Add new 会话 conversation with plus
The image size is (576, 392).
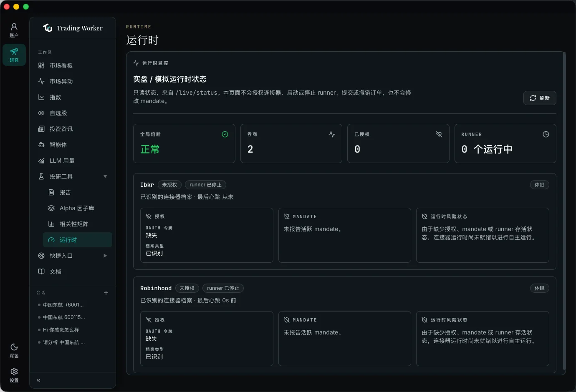point(106,293)
